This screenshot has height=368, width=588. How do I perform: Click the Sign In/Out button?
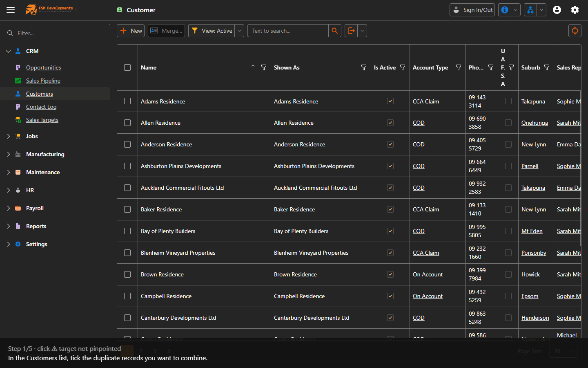[472, 10]
